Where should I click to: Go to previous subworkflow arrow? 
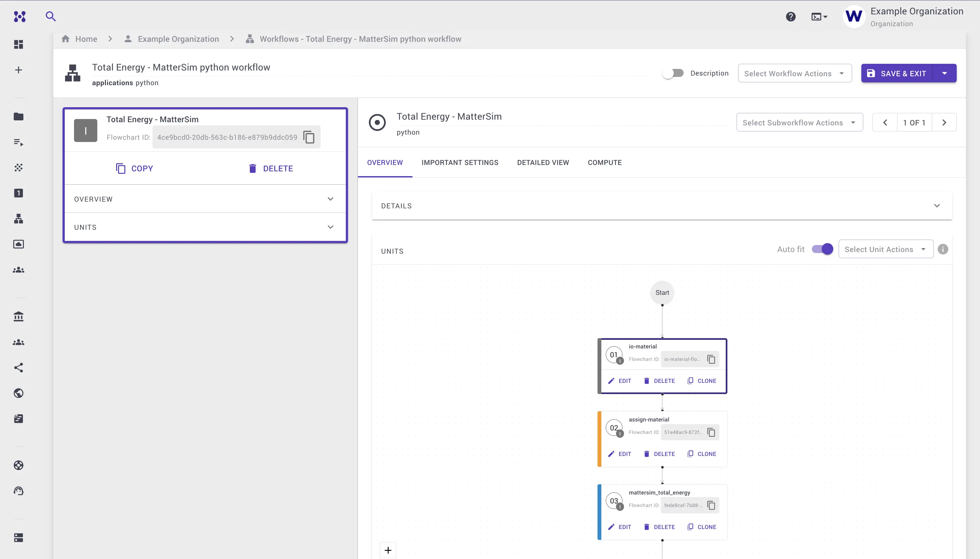[x=885, y=123]
